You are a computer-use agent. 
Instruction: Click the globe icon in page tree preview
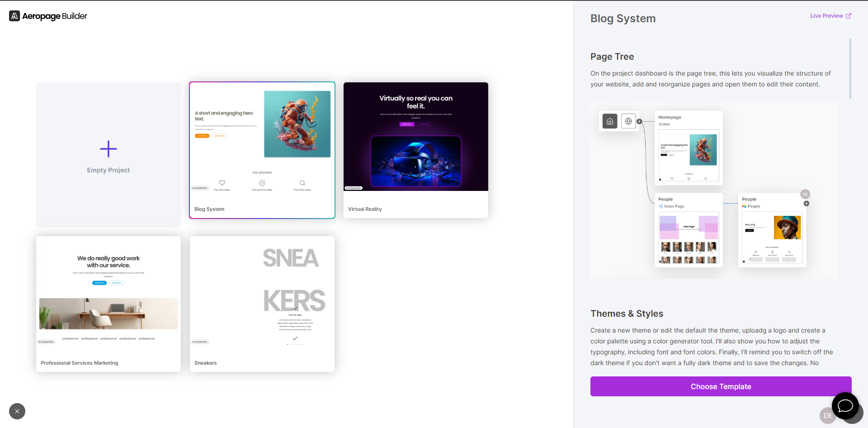[628, 121]
